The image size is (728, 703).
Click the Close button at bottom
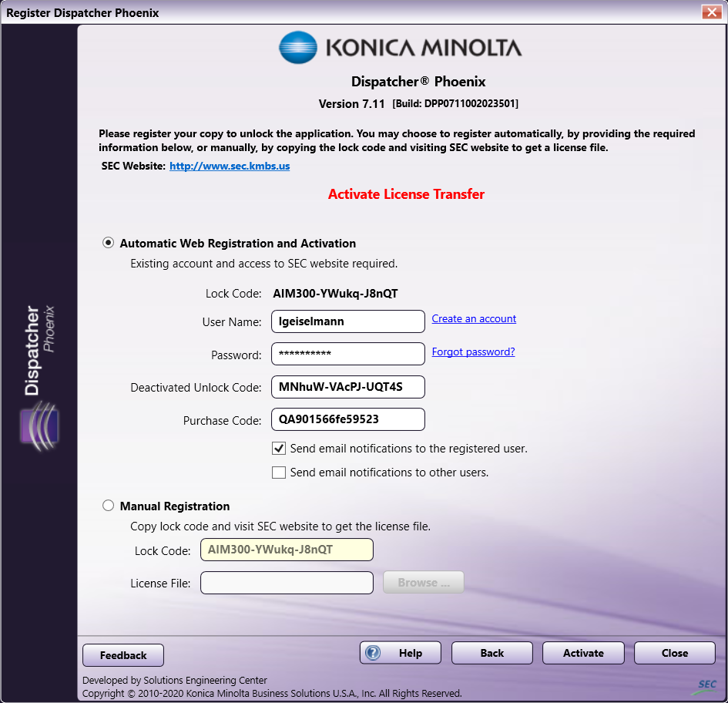[675, 653]
